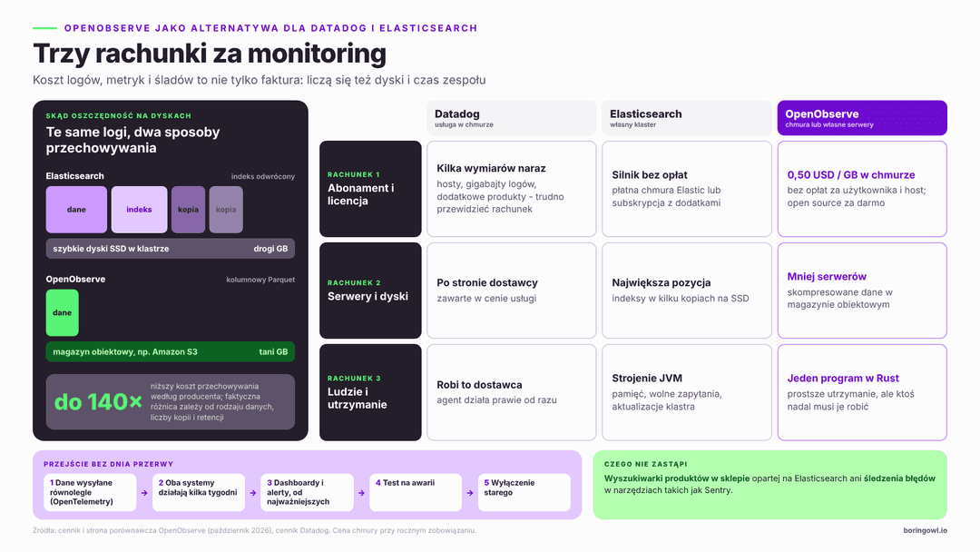Screen dimensions: 980x552
Task: Click the green 'dane' block under OpenObserve
Action: pyautogui.click(x=62, y=312)
